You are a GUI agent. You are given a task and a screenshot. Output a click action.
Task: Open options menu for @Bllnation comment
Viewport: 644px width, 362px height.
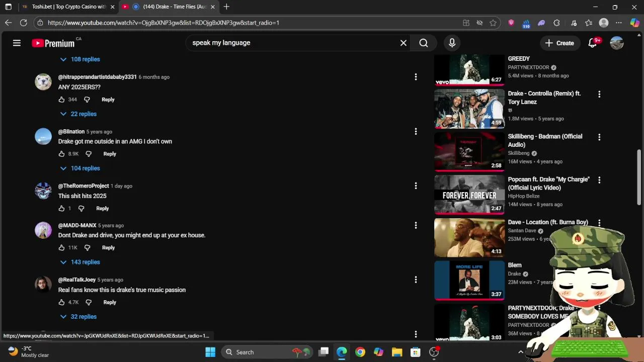[x=416, y=132]
